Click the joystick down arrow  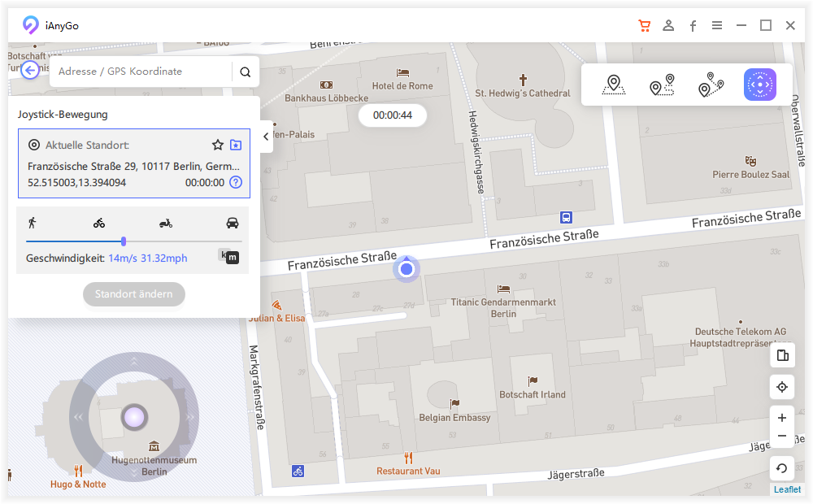click(x=134, y=472)
